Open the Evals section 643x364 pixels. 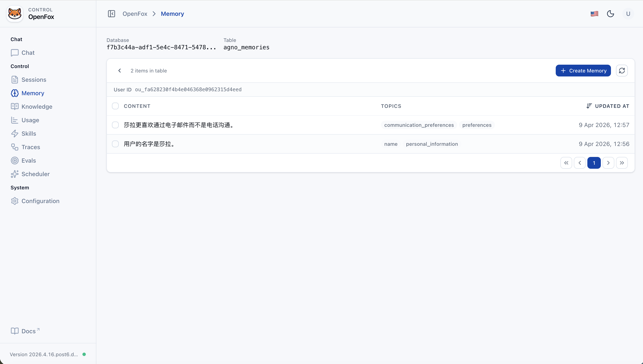(28, 160)
